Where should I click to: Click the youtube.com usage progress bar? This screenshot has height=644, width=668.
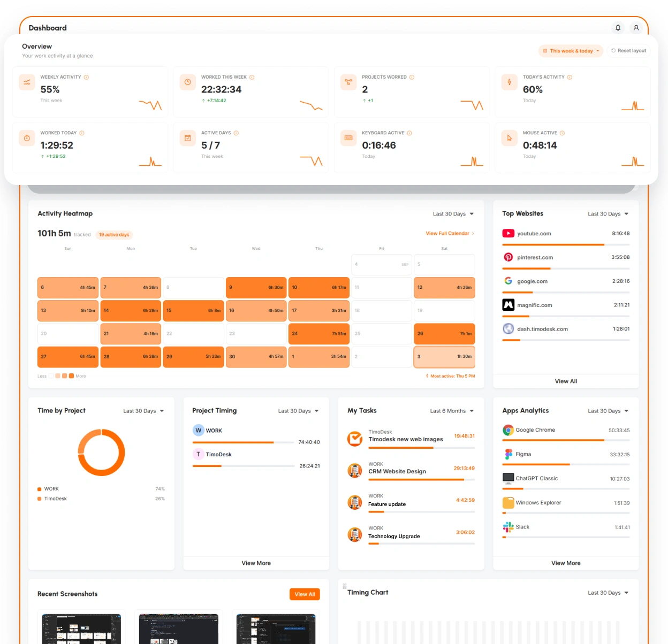(566, 245)
